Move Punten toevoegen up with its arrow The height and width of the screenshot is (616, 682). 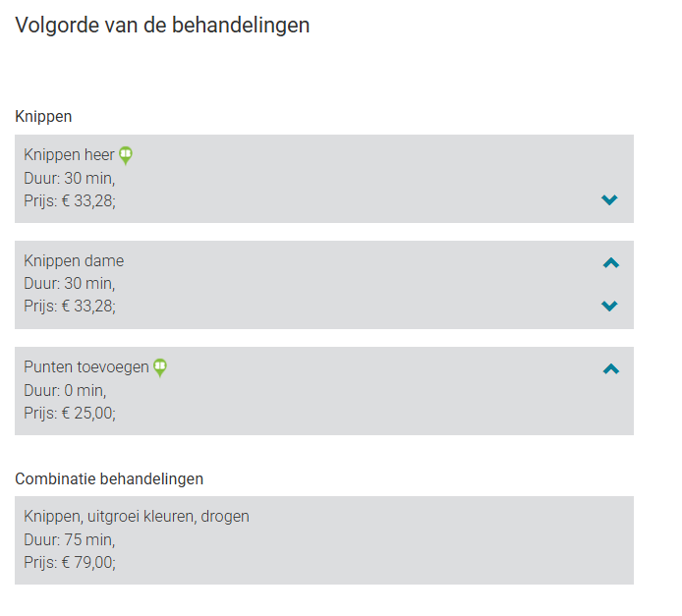(610, 368)
